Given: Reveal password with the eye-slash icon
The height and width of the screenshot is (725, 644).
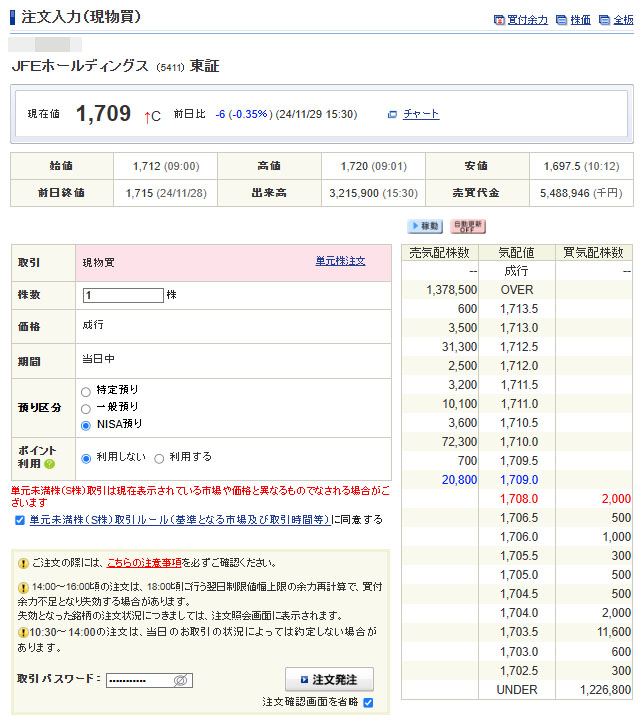Looking at the screenshot, I should [181, 680].
